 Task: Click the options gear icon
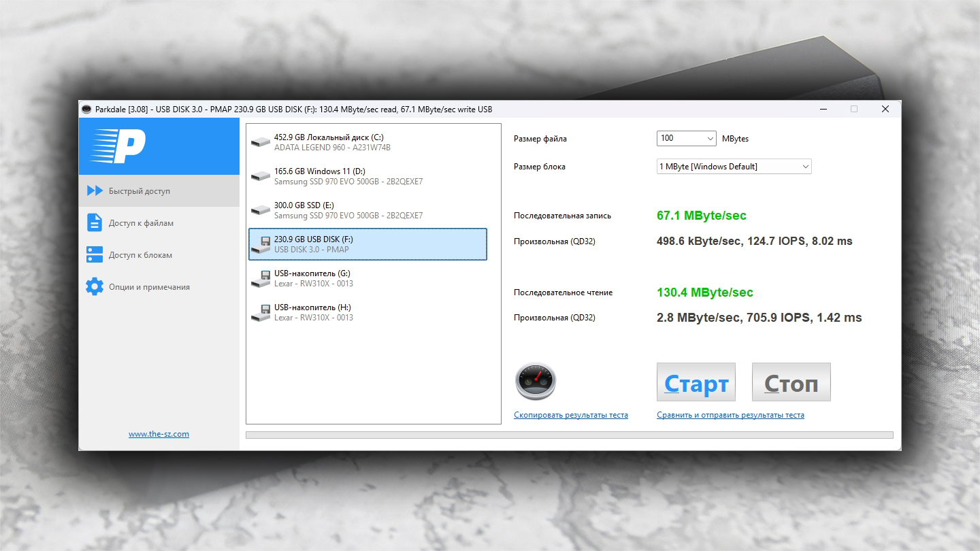[x=95, y=286]
